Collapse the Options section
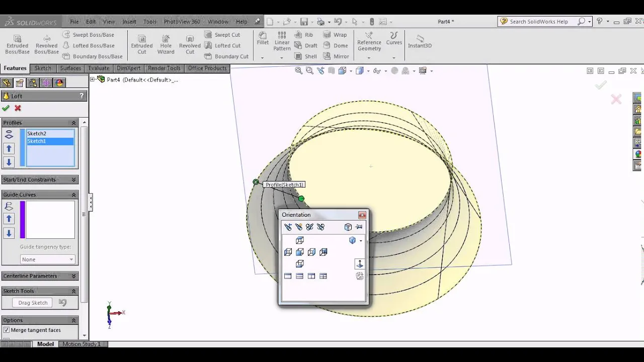Image resolution: width=644 pixels, height=362 pixels. pyautogui.click(x=73, y=320)
